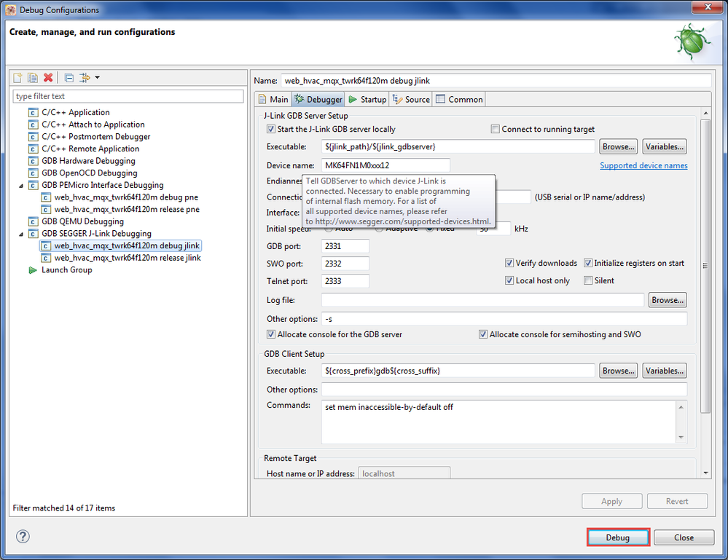The width and height of the screenshot is (728, 560).
Task: Toggle Local host only checkbox
Action: point(509,280)
